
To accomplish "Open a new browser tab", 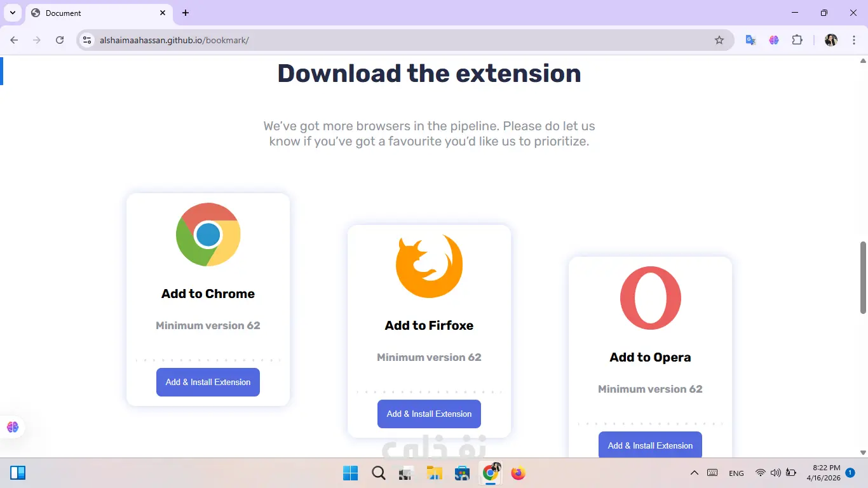I will (186, 13).
